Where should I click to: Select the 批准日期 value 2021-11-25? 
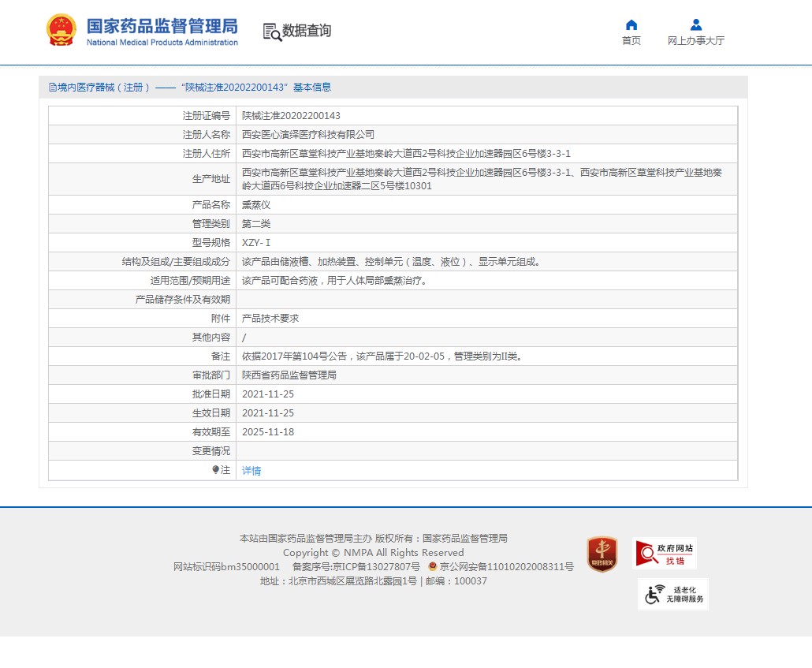[268, 394]
